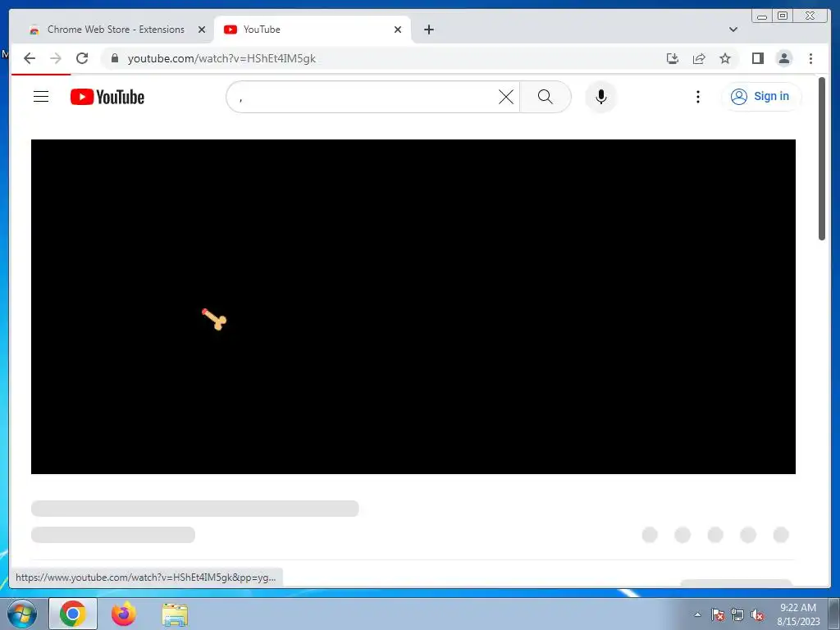This screenshot has width=840, height=630.
Task: Open the Chrome three-dot menu
Action: 810,58
